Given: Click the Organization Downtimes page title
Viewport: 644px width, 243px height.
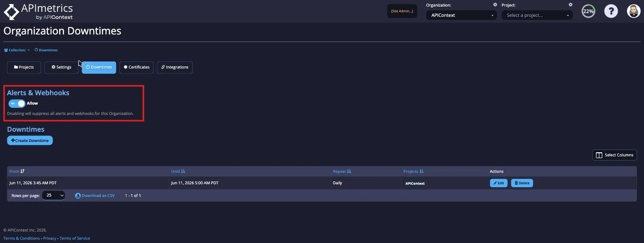Looking at the screenshot, I should point(62,31).
